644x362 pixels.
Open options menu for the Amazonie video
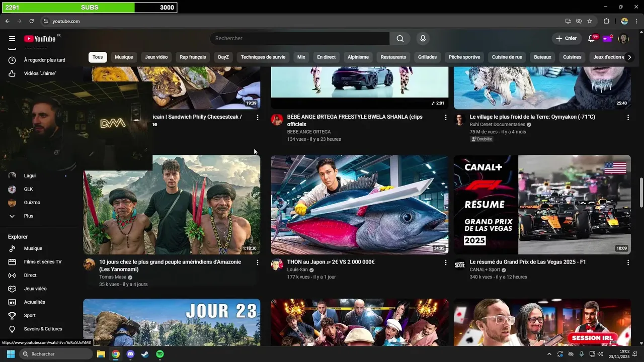tap(258, 262)
